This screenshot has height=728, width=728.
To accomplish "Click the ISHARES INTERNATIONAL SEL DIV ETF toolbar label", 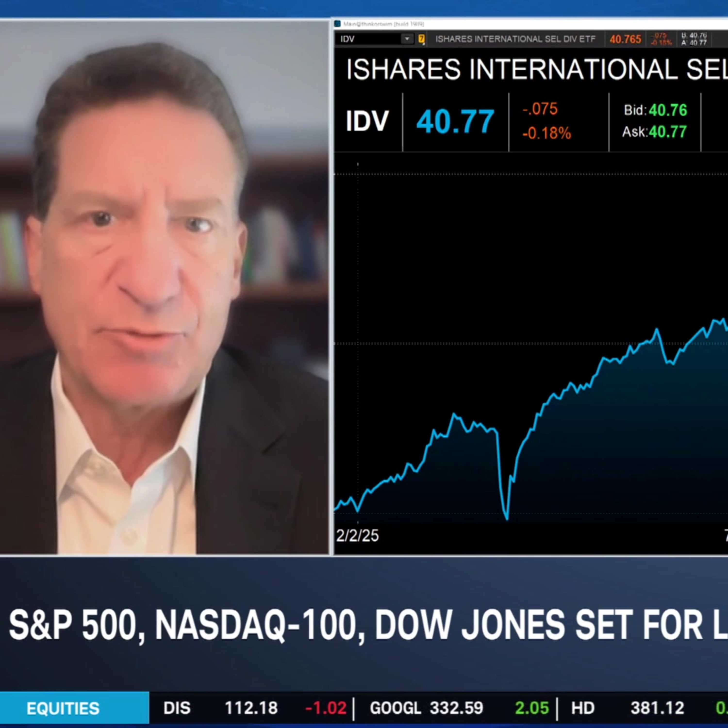I will tap(515, 39).
